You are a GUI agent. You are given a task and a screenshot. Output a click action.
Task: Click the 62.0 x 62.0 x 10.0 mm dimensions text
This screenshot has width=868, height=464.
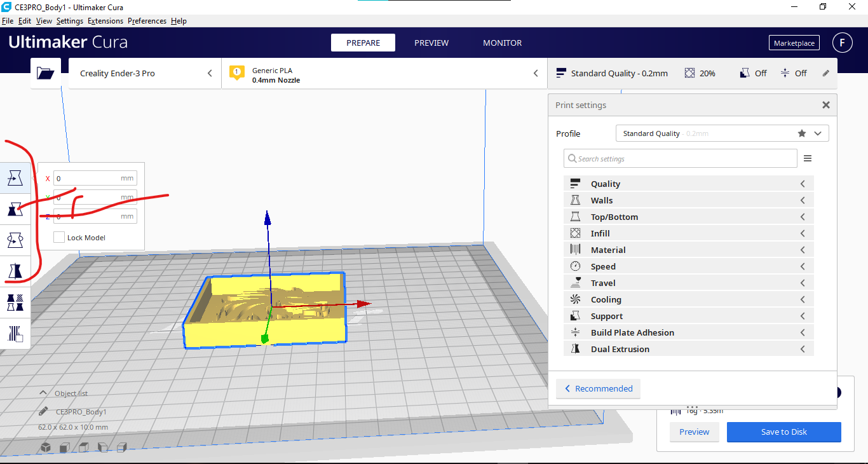pyautogui.click(x=73, y=427)
